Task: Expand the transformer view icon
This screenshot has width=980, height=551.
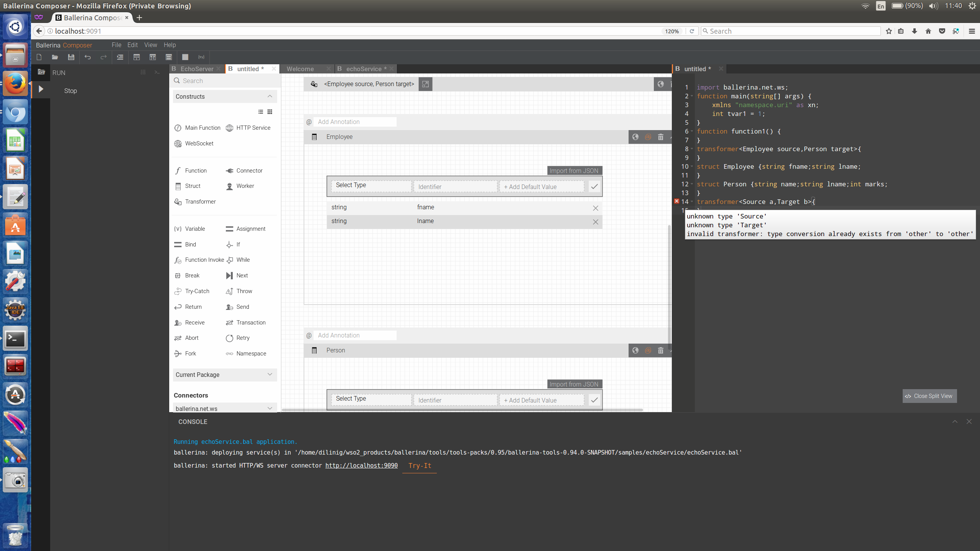Action: coord(425,84)
